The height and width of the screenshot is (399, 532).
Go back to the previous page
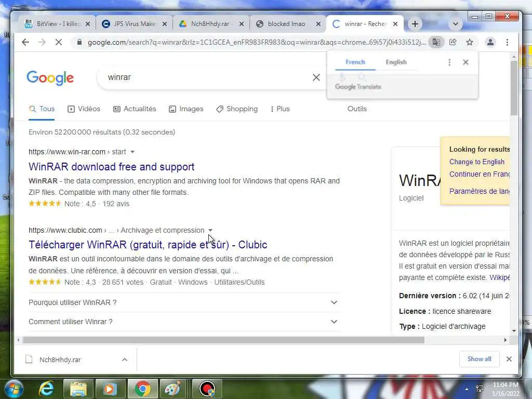pyautogui.click(x=25, y=42)
